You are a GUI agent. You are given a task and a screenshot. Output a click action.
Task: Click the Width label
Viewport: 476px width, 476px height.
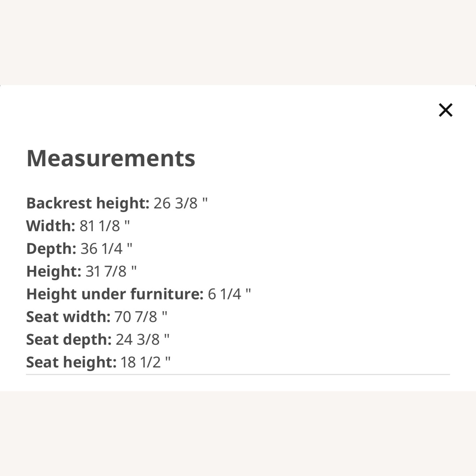(50, 226)
